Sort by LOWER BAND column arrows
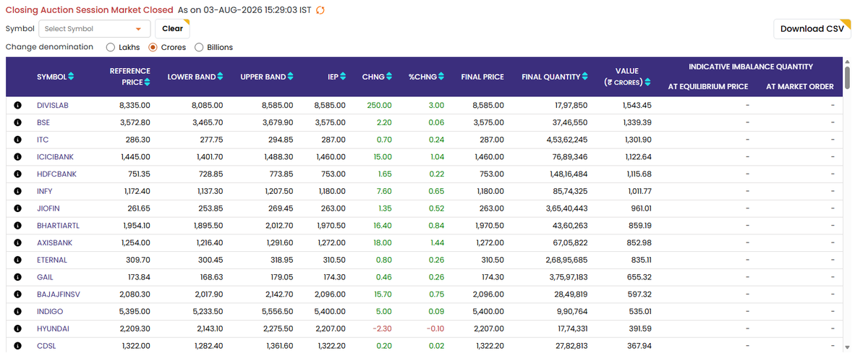This screenshot has height=364, width=868. pos(220,77)
